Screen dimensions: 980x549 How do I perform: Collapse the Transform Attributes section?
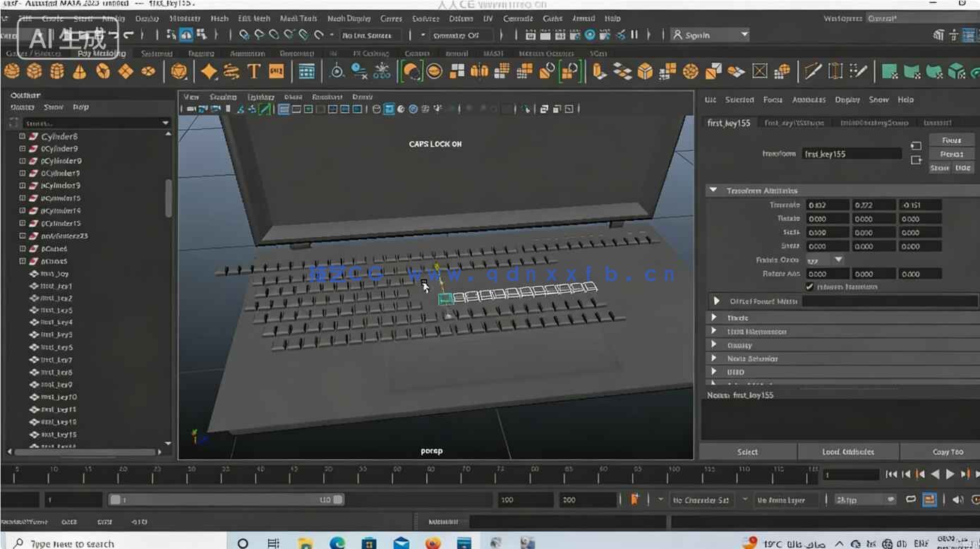[x=713, y=191]
